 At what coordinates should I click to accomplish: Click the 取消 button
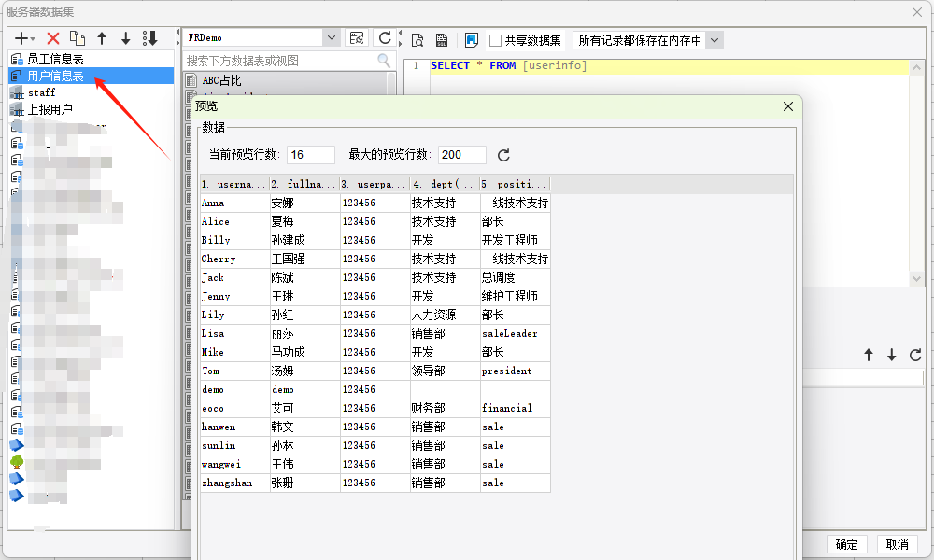(x=897, y=544)
